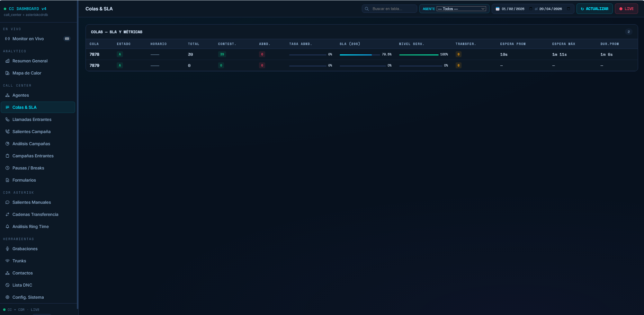Open the start date calendar picker

[531, 9]
